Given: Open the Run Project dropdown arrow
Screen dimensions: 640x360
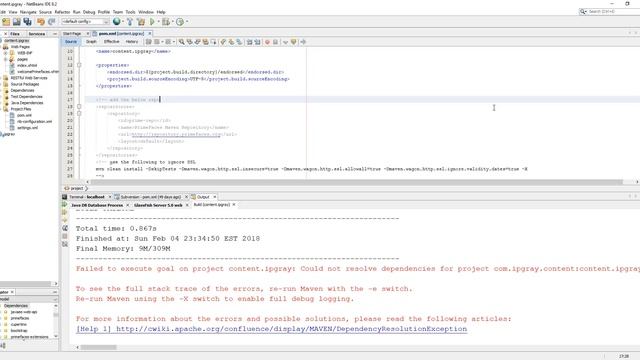Looking at the screenshot, I should tap(158, 22).
